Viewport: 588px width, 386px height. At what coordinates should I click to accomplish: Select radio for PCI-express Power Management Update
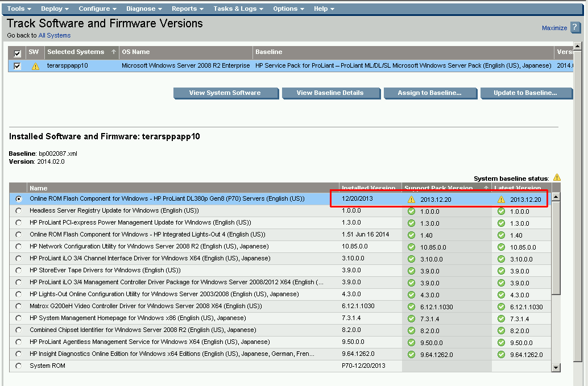click(x=18, y=223)
